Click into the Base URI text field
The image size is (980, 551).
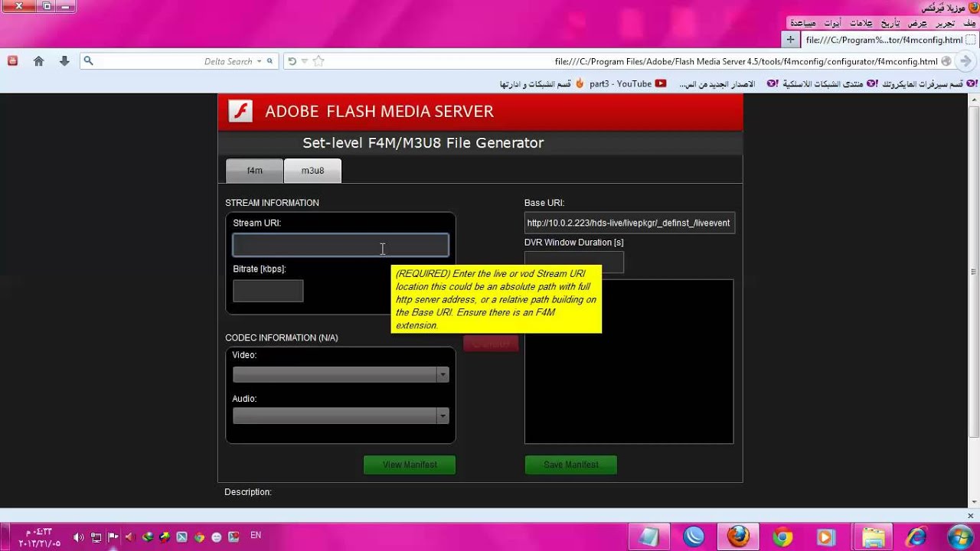tap(629, 223)
